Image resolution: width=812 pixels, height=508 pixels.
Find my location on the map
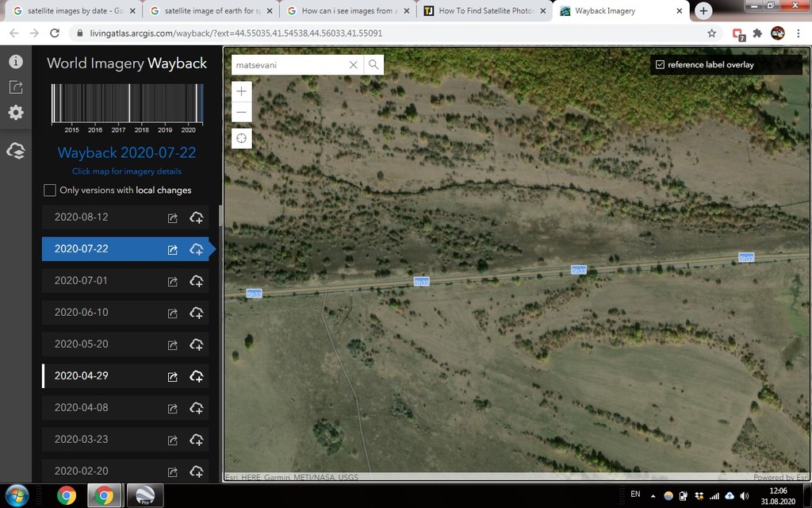[241, 138]
